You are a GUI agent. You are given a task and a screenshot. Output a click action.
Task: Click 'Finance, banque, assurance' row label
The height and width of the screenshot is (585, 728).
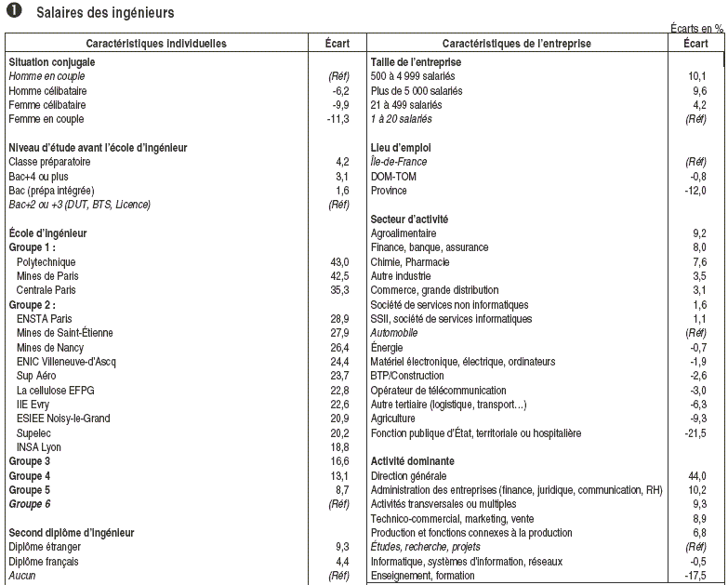[x=430, y=247]
